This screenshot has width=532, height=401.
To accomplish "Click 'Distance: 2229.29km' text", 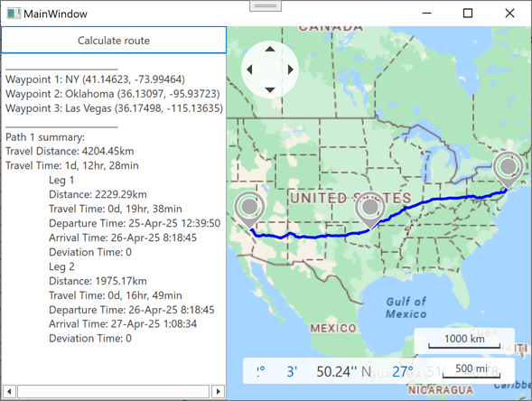I will [x=98, y=194].
